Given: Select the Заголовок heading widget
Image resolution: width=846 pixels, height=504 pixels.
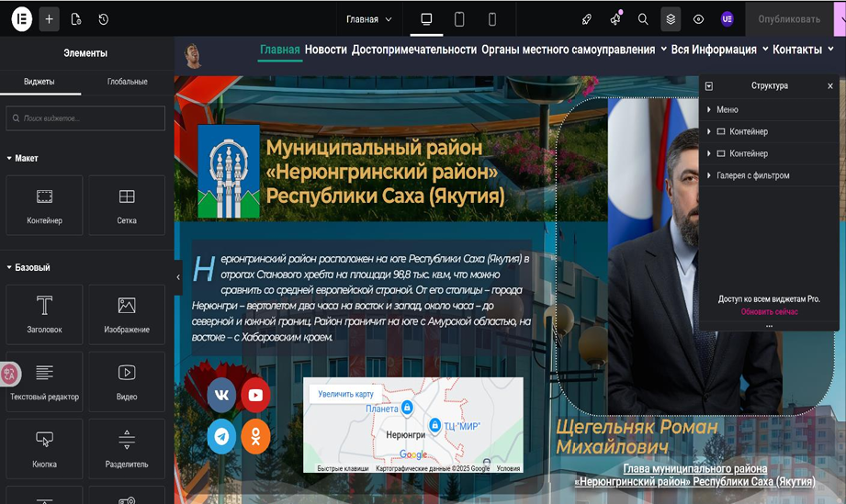Looking at the screenshot, I should pos(44,315).
